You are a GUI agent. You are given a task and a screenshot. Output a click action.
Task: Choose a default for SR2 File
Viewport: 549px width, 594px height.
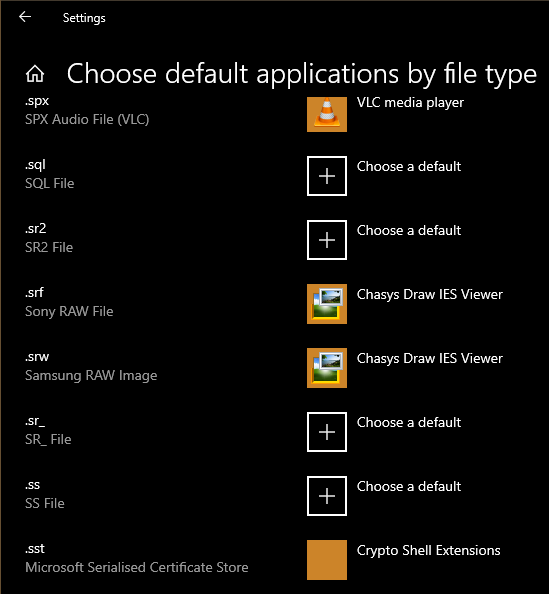click(409, 230)
